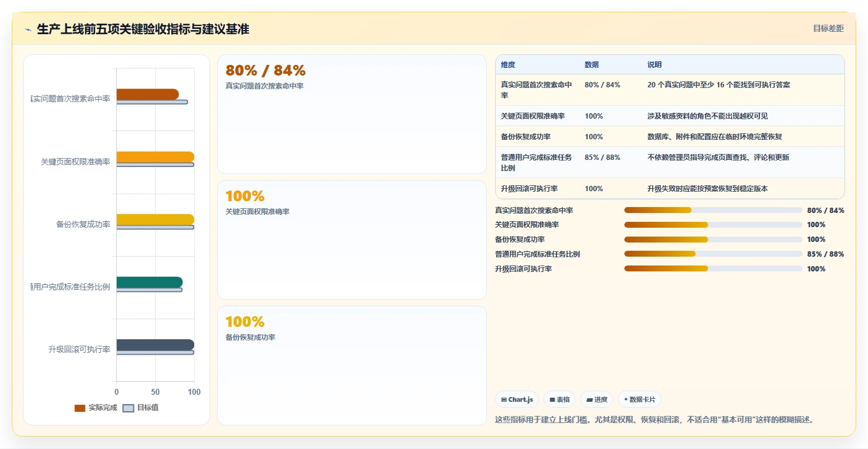Click the 升级回滚可执行率 y-axis label in chart
The image size is (868, 449).
[79, 349]
